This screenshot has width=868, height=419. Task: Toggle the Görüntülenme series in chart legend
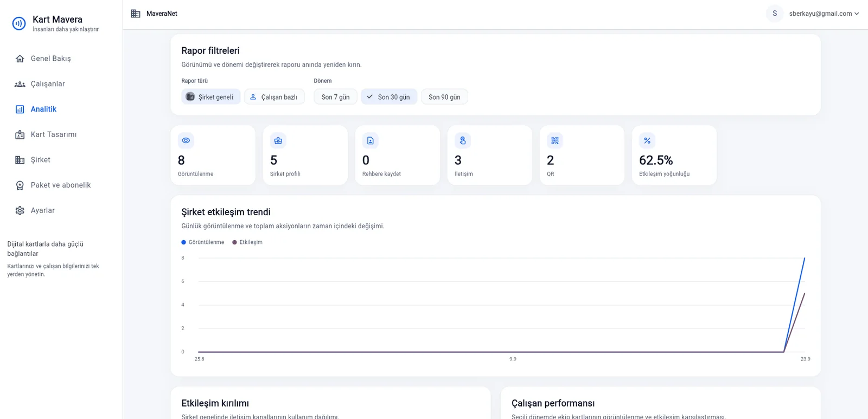[203, 242]
